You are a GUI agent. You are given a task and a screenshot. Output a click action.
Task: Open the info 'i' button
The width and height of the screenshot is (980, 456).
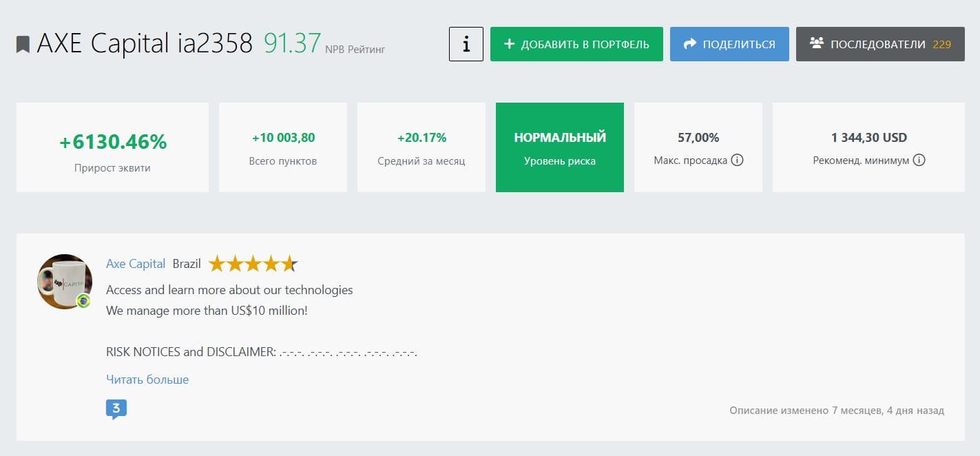coord(466,44)
